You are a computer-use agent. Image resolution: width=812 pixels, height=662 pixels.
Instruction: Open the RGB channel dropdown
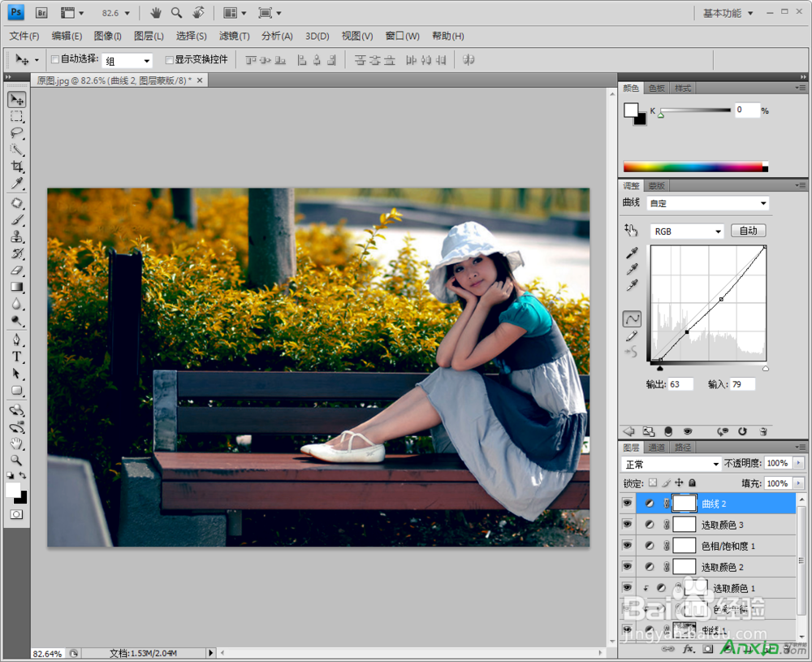coord(687,231)
